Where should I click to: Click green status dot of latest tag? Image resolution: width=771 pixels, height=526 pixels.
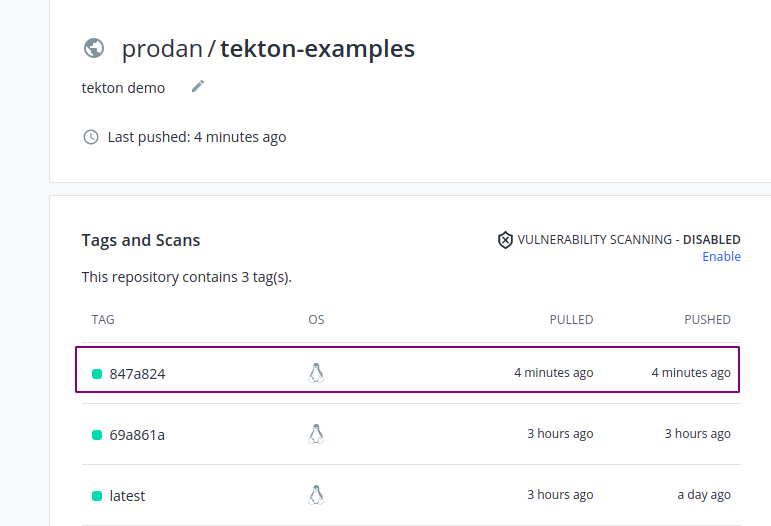97,496
